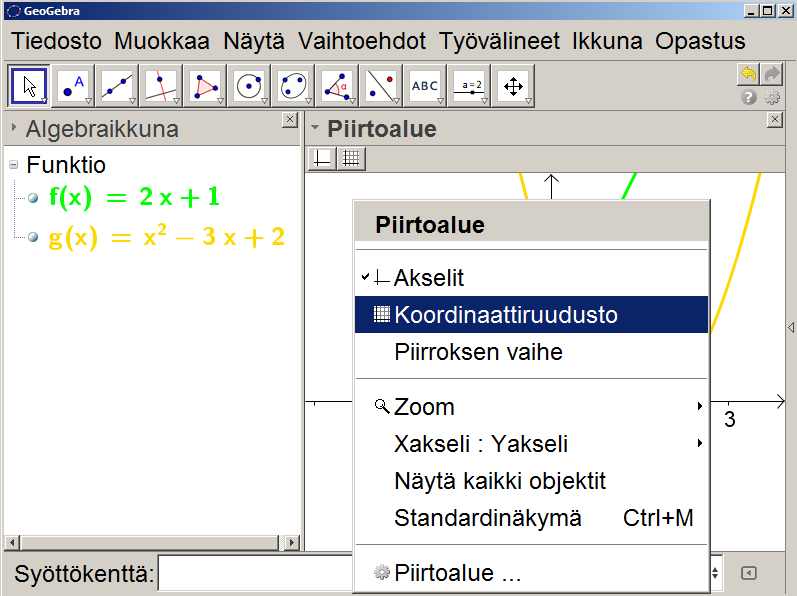Toggle Koordinaattiruudusto in the context menu
Viewport: 797px width, 596px height.
click(531, 315)
